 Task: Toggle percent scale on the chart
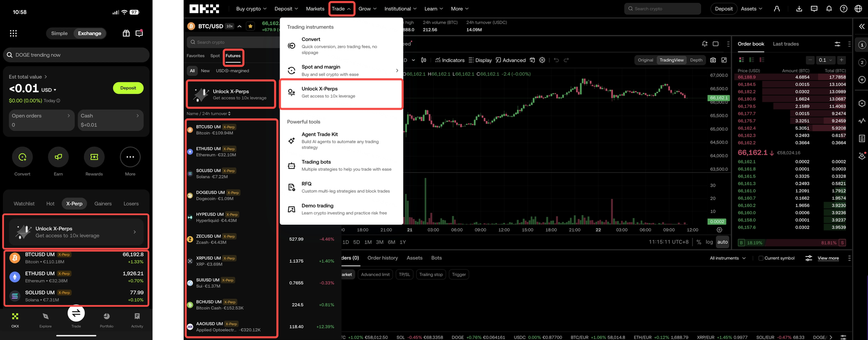pyautogui.click(x=699, y=242)
